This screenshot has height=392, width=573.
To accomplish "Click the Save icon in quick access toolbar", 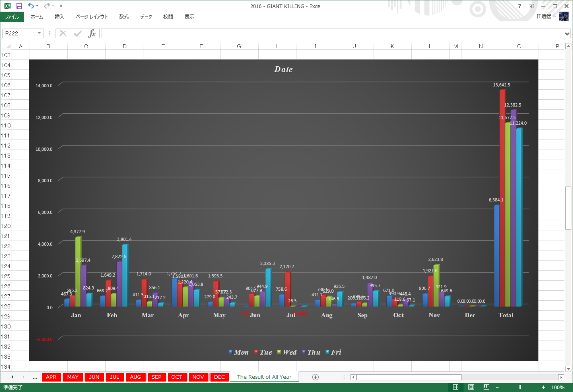I will (19, 6).
